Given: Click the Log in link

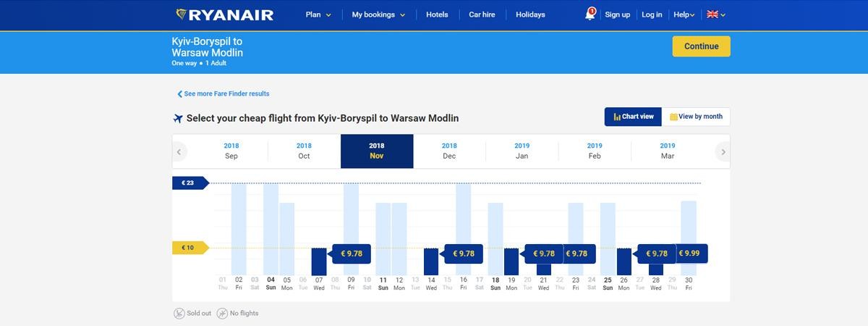Looking at the screenshot, I should [x=652, y=14].
